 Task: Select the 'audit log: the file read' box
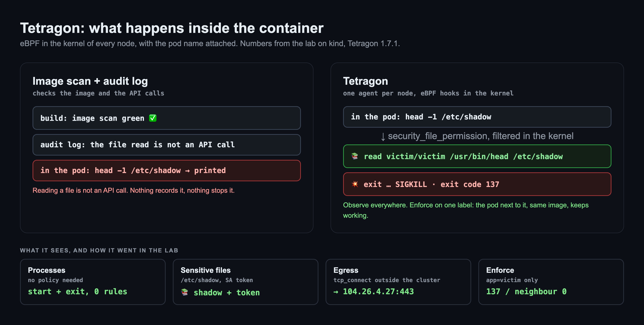[167, 145]
